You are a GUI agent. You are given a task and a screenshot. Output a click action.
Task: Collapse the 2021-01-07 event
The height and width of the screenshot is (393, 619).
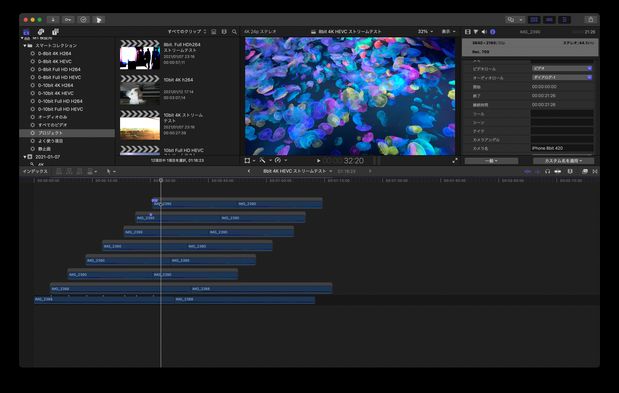(x=24, y=157)
